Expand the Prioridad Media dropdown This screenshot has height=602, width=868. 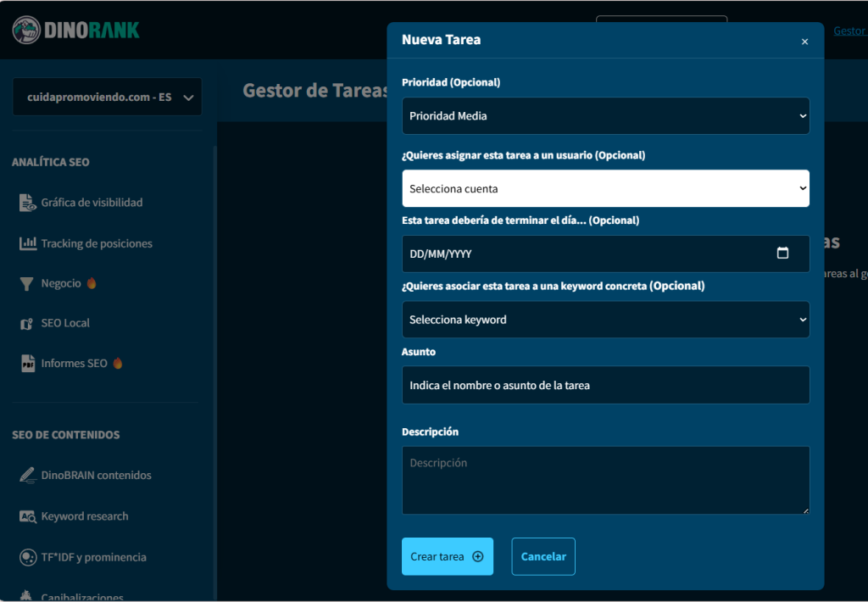tap(605, 116)
